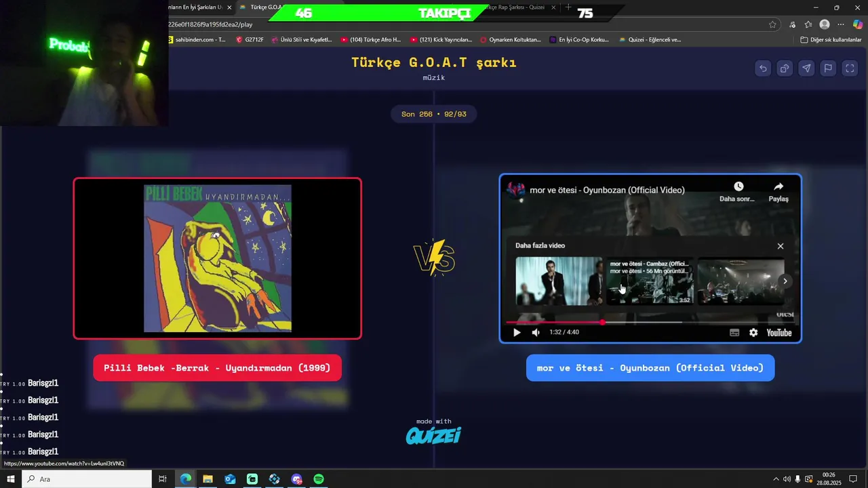Vote for mor ve ötesi - Oyunbozan button

[650, 368]
